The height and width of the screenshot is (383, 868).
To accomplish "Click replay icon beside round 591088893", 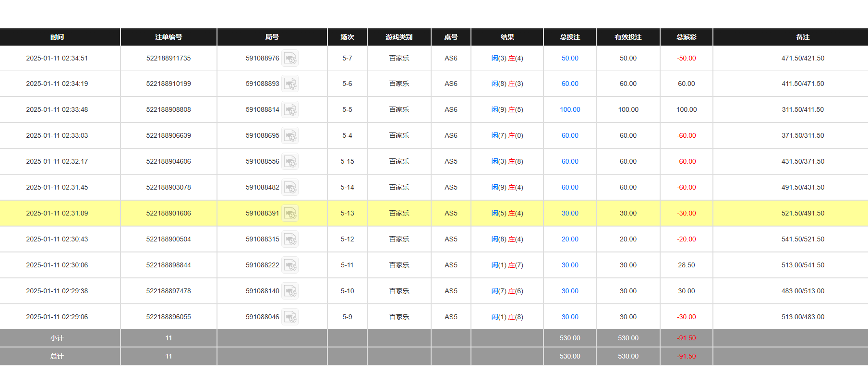I will [290, 84].
